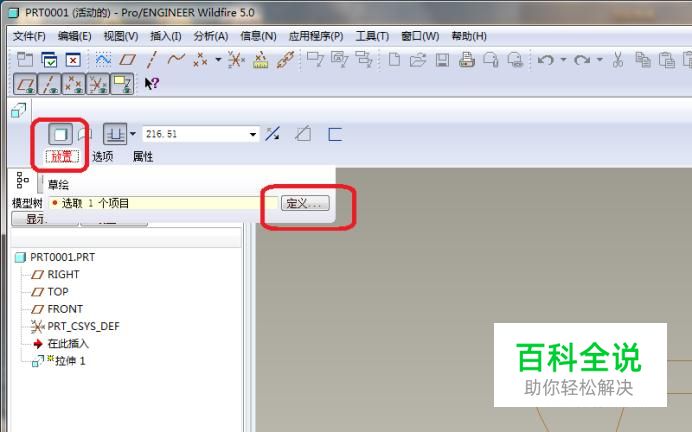Click the Undo arrow icon
Screen dimensions: 692x432
[x=545, y=60]
